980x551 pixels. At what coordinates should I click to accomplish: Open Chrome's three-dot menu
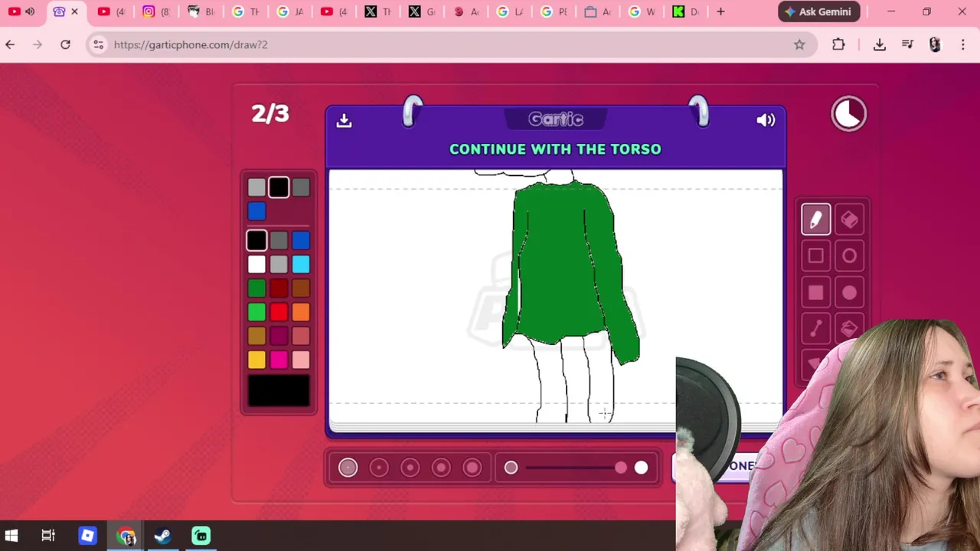963,44
